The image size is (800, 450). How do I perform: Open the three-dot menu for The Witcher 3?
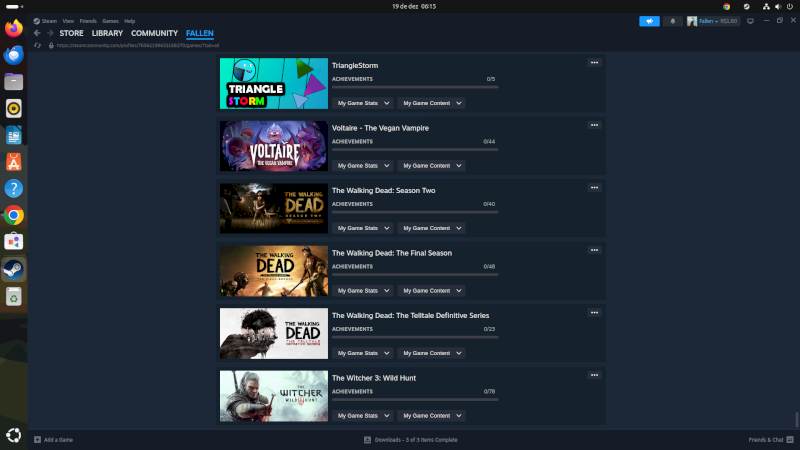pyautogui.click(x=594, y=375)
